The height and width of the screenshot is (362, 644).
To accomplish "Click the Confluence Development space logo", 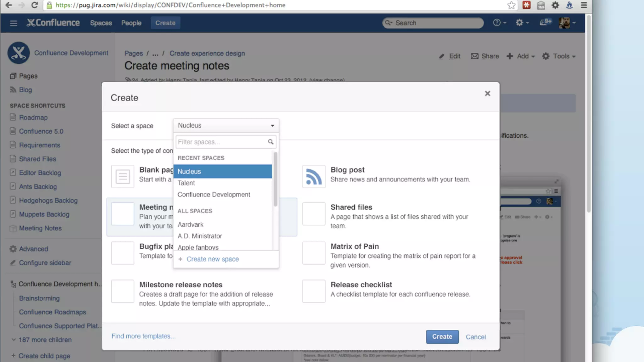I will click(x=19, y=53).
